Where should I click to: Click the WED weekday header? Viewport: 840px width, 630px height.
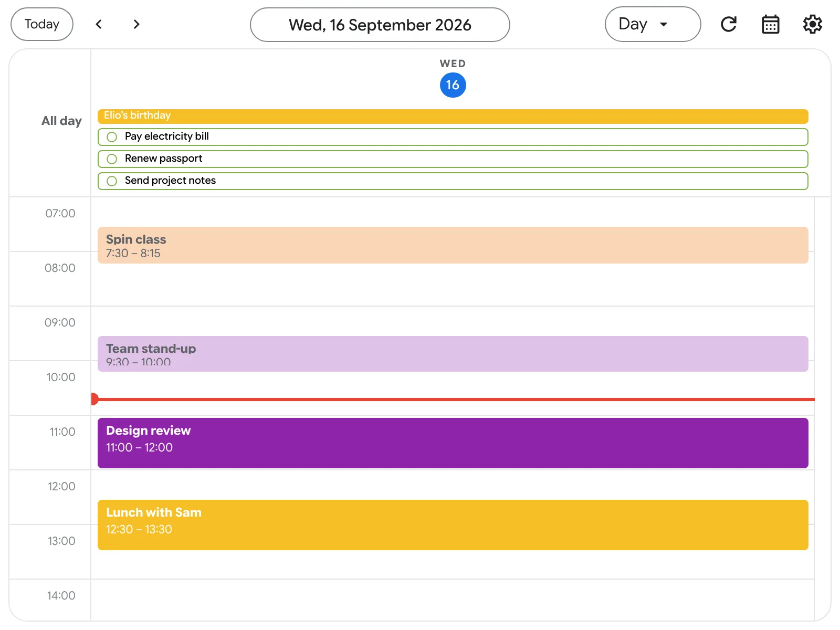pos(453,64)
